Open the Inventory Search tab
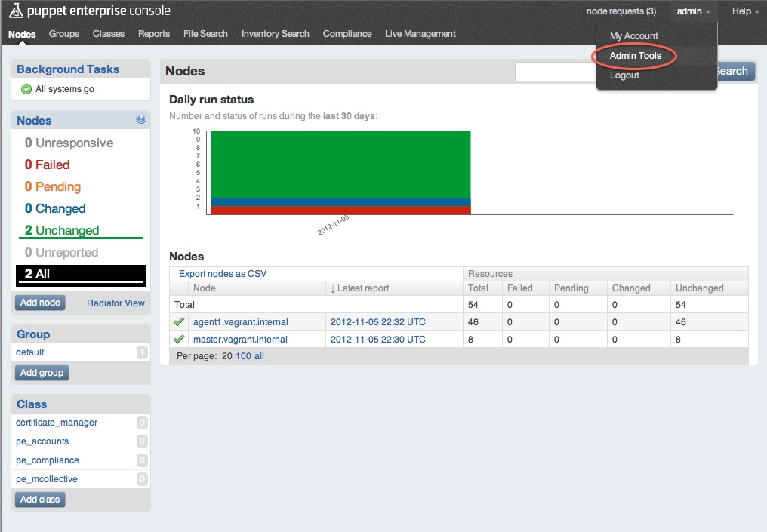Screen dimensions: 767x532 pyautogui.click(x=275, y=34)
